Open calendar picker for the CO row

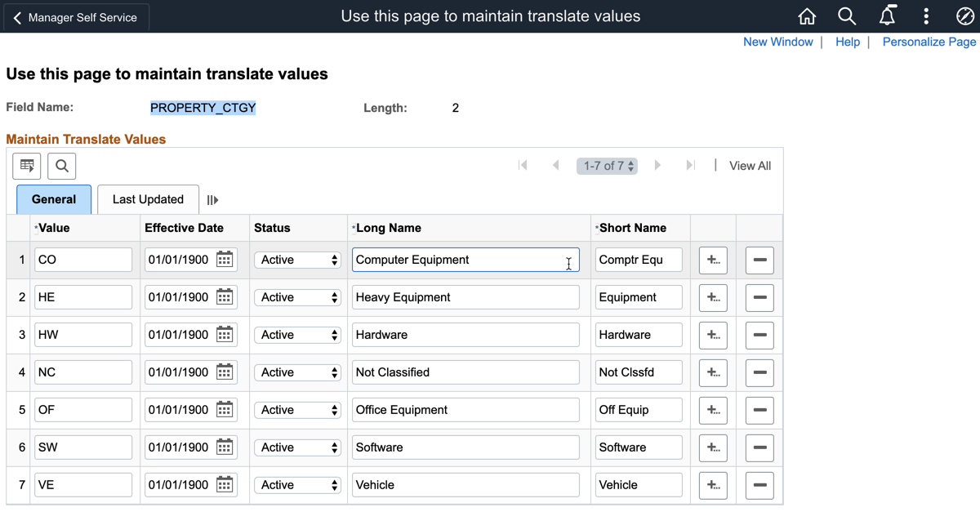(x=225, y=260)
